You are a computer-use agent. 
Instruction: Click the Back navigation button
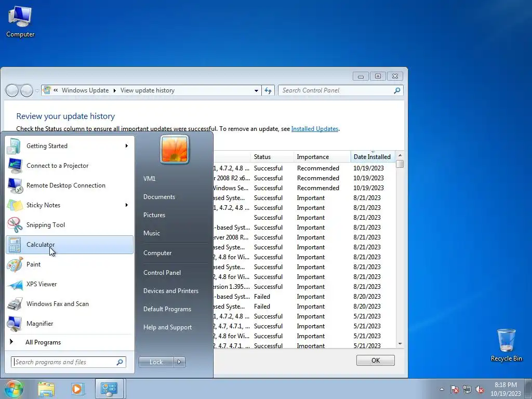pyautogui.click(x=12, y=90)
